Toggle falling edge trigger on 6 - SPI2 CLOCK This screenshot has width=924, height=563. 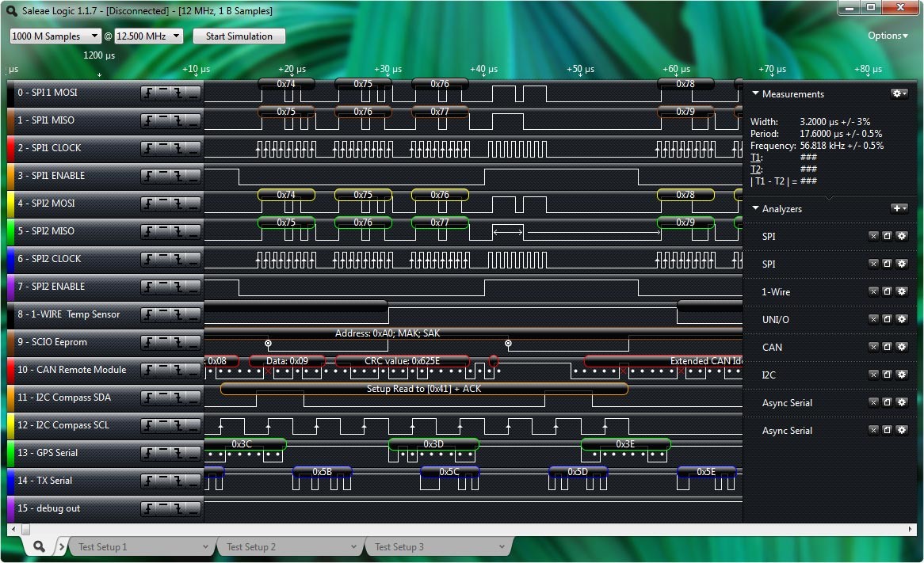178,258
